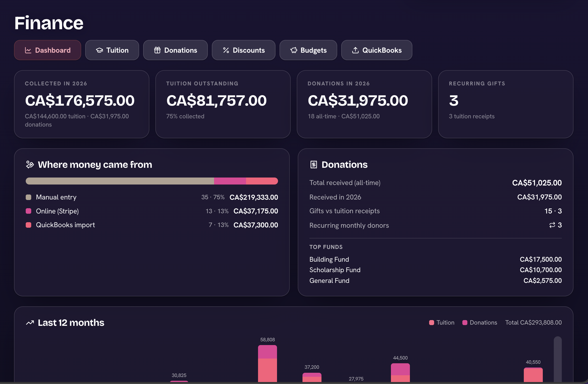This screenshot has height=384, width=588.
Task: Click the Online (Stripe) magenta color swatch
Action: click(28, 211)
